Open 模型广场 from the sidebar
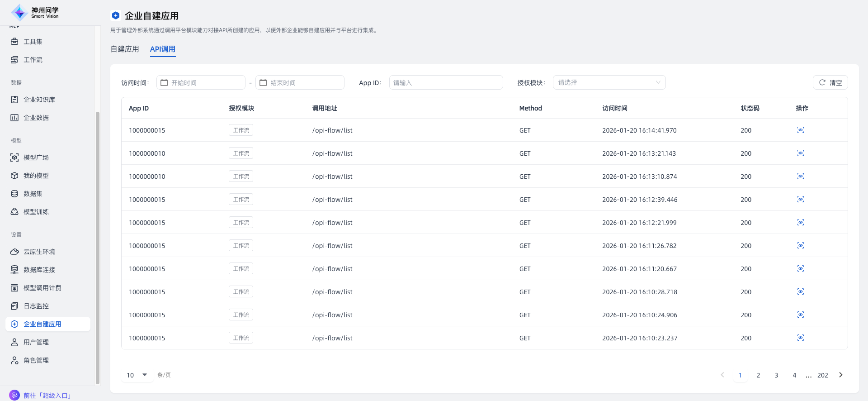Screen dimensions: 868x401 tap(36, 158)
